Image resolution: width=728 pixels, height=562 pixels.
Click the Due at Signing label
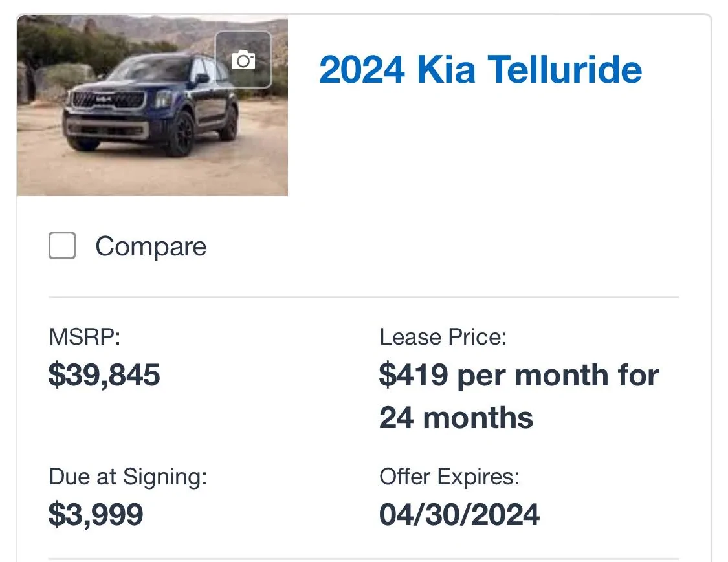coord(128,477)
